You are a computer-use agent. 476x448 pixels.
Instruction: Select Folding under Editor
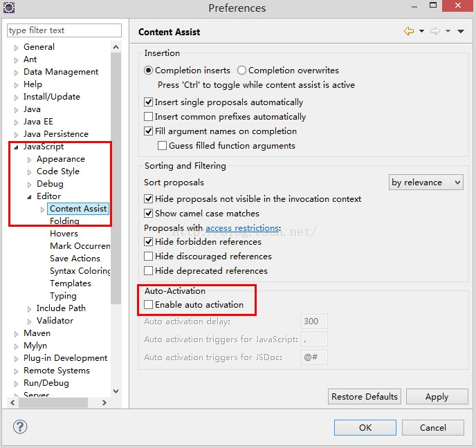[64, 221]
